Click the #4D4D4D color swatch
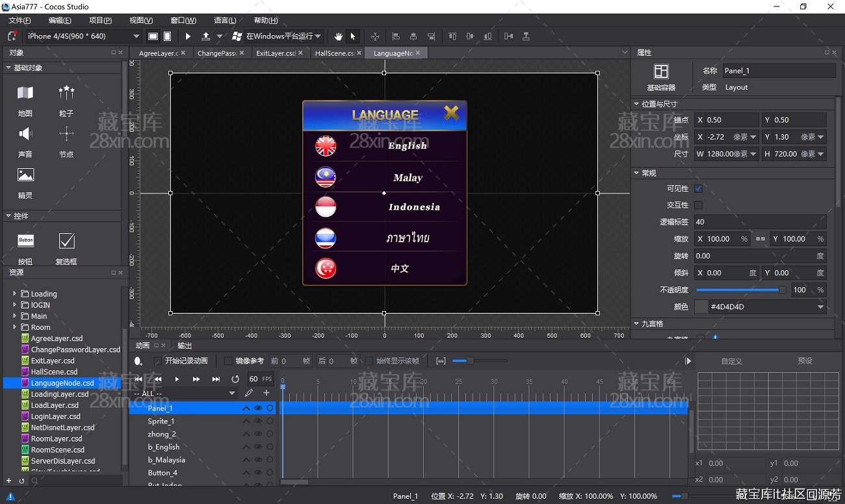845x504 pixels. [x=701, y=307]
